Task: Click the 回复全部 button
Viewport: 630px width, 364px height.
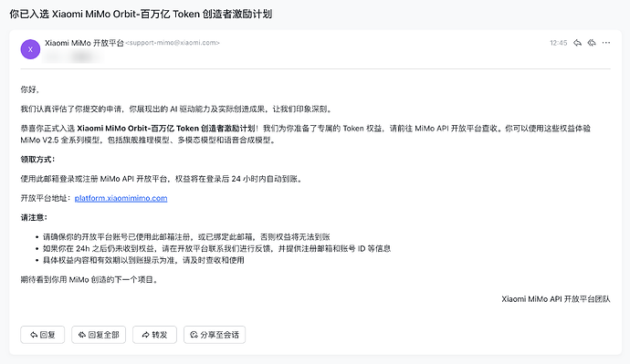Action: (99, 335)
